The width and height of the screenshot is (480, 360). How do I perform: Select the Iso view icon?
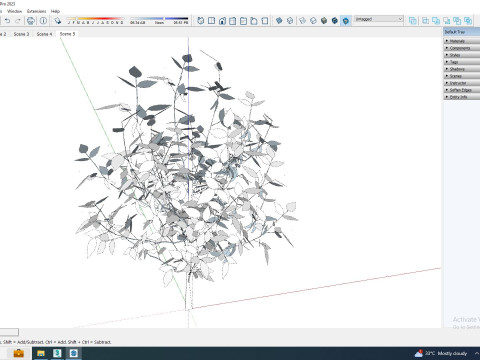(x=201, y=21)
